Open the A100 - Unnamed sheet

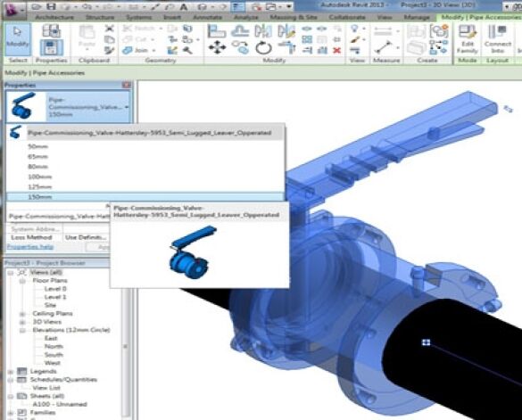click(x=60, y=404)
